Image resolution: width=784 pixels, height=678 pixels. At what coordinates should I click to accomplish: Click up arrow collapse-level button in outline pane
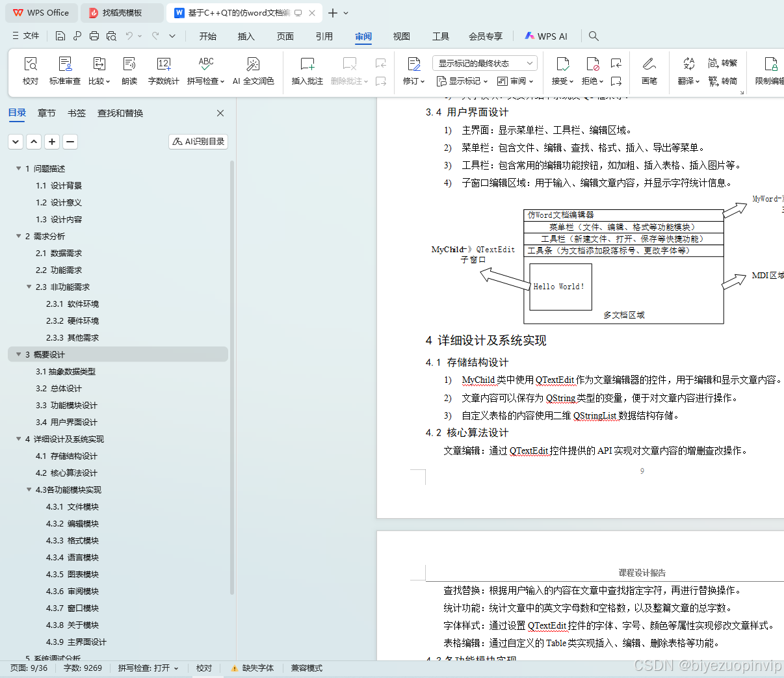tap(34, 141)
